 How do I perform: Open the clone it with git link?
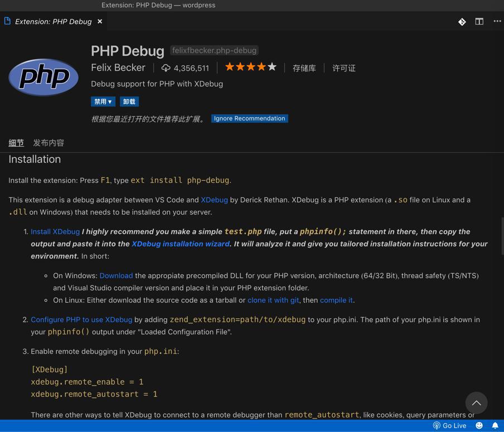click(273, 300)
